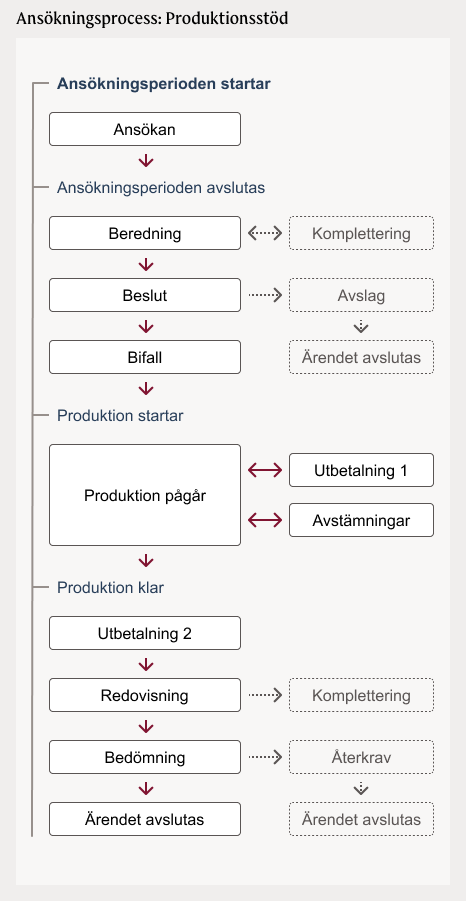Click double arrow pointing to Utbetalning 1

pos(265,470)
